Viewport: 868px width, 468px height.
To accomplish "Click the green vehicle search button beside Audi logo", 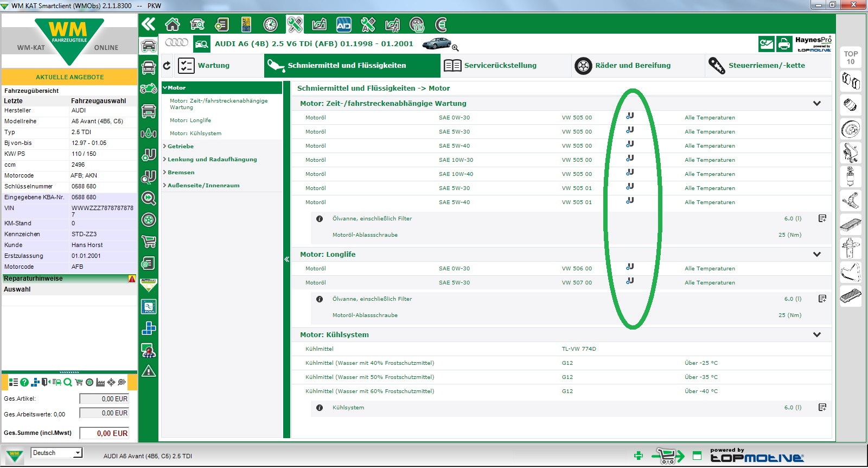I will pos(202,44).
